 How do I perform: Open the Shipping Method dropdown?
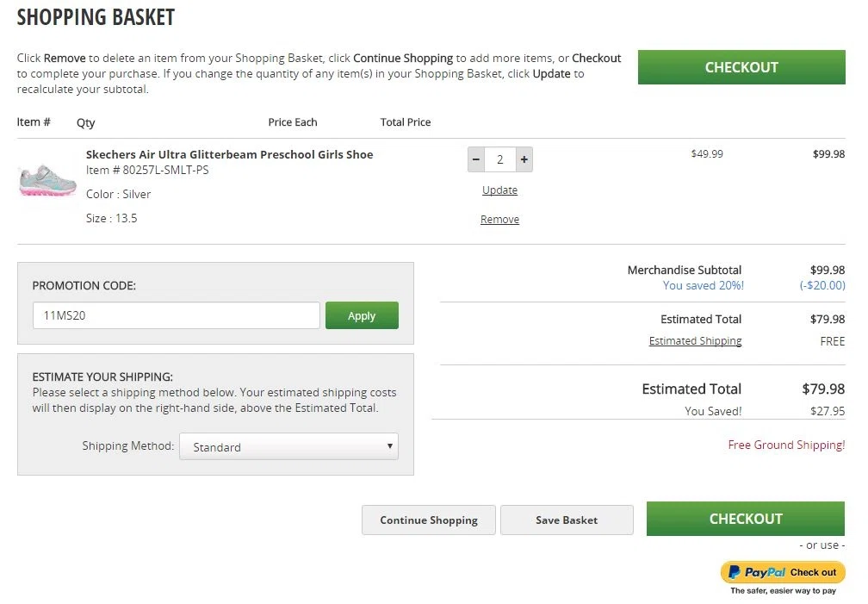point(288,446)
